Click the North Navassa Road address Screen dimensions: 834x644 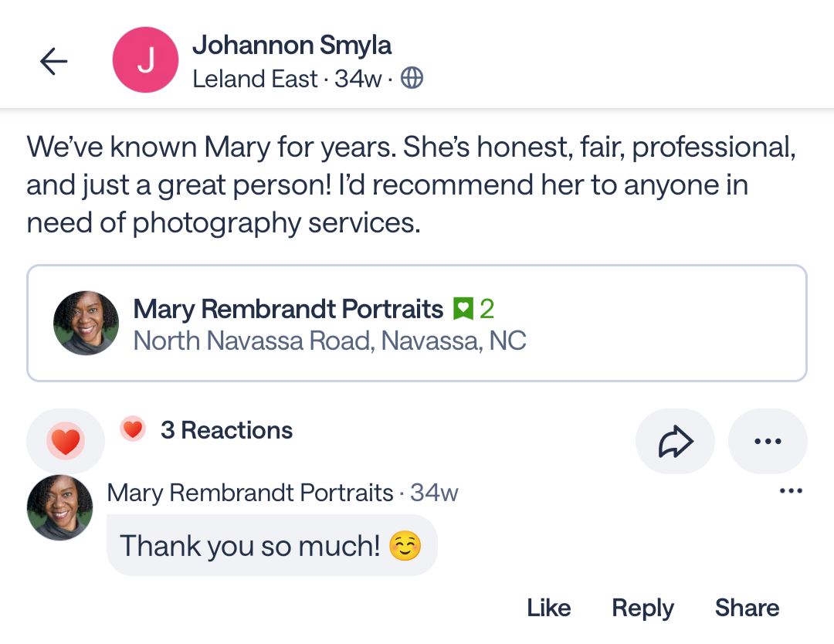point(330,341)
